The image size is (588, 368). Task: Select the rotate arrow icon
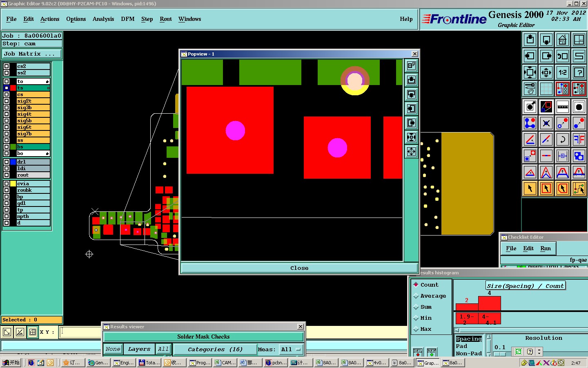[563, 139]
